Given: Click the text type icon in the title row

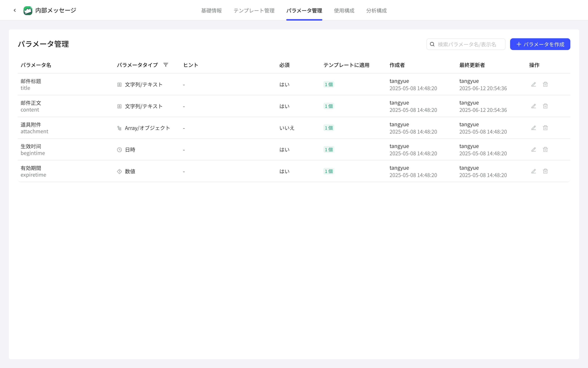Looking at the screenshot, I should tap(119, 85).
